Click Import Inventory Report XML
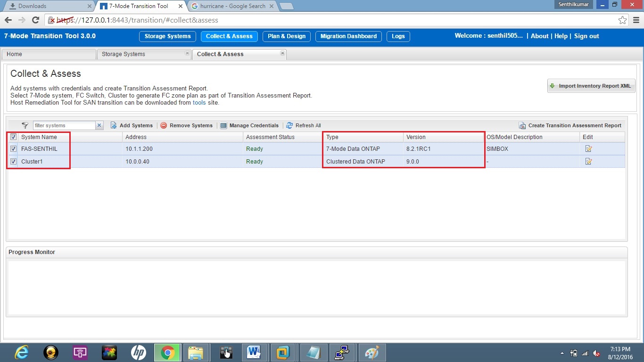The height and width of the screenshot is (362, 644). (x=591, y=86)
